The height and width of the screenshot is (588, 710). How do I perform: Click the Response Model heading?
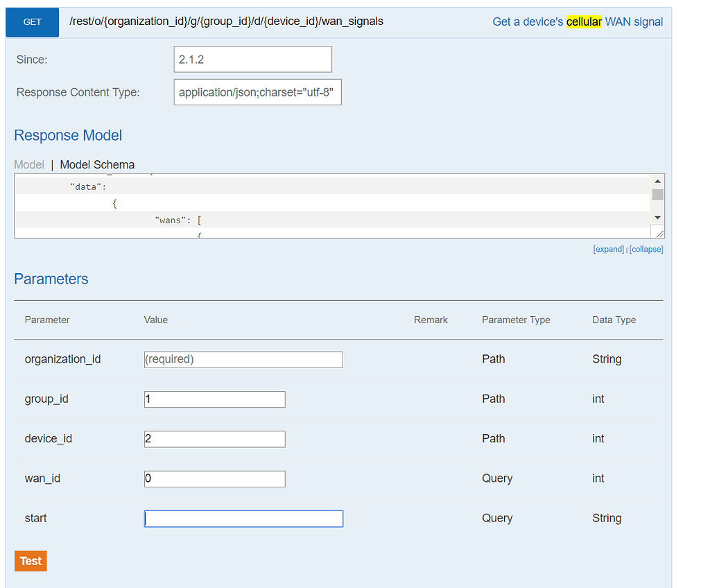click(x=68, y=135)
